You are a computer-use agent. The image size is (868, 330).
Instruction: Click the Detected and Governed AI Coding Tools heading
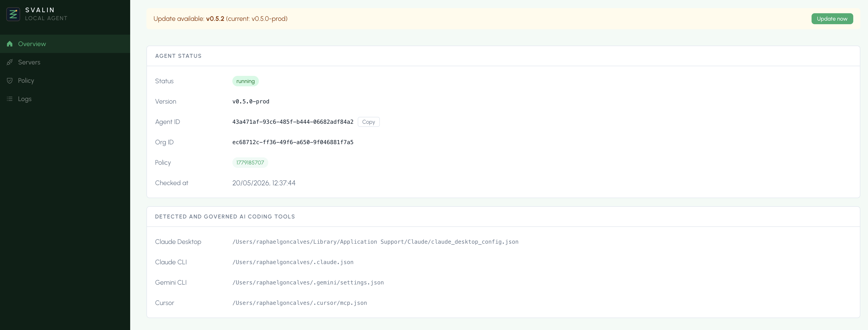click(225, 217)
